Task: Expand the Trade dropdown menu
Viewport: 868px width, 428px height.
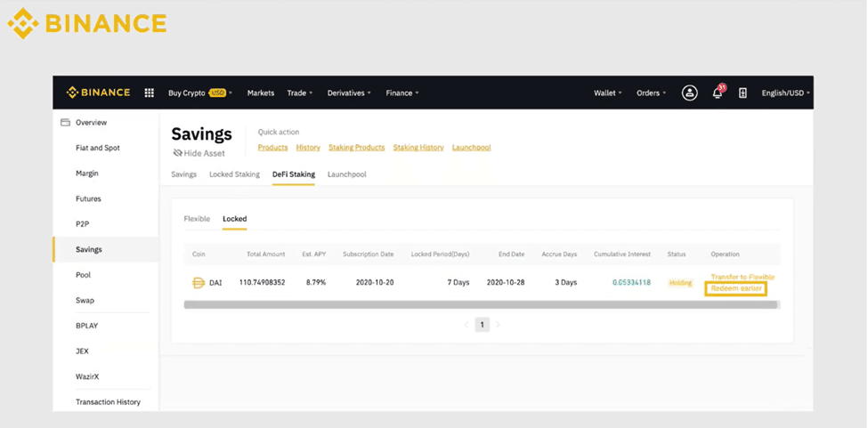Action: point(300,93)
